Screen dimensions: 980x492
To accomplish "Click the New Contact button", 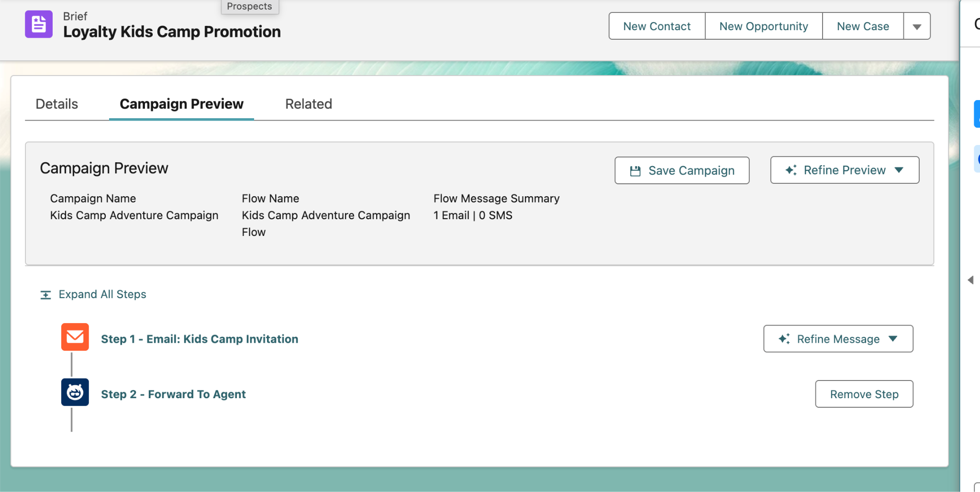I will tap(657, 26).
